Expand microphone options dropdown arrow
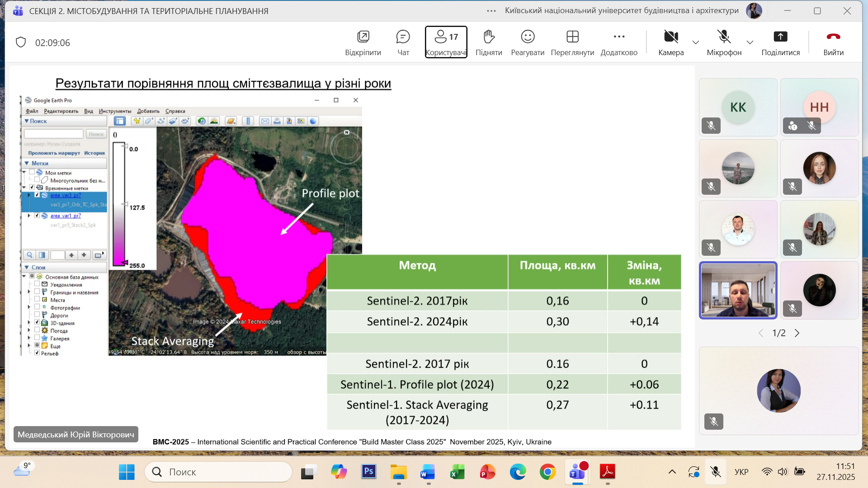Image resolution: width=868 pixels, height=488 pixels. tap(750, 42)
